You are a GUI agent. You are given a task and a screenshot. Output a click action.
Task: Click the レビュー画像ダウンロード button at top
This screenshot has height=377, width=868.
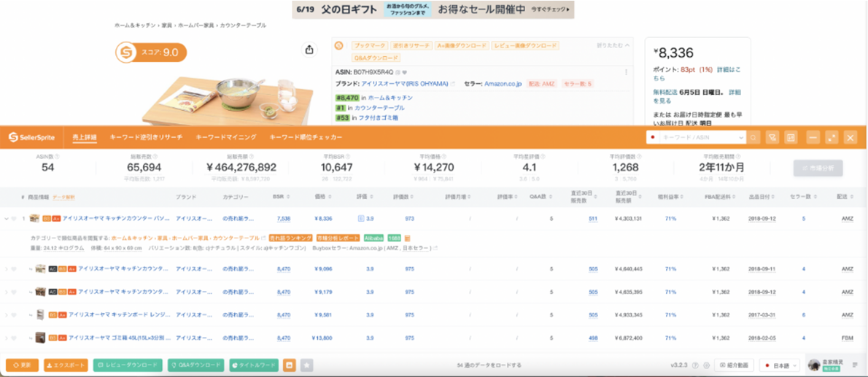tap(525, 45)
